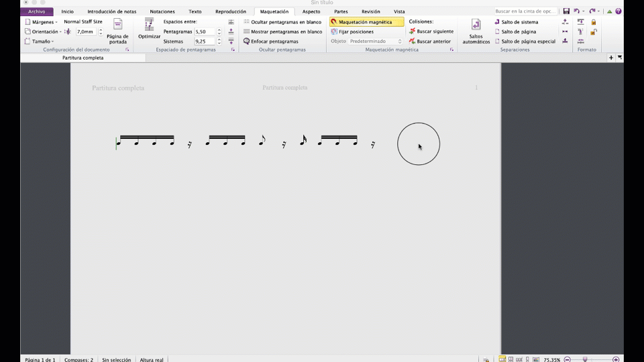644x362 pixels.
Task: Click Buscar anterior collision
Action: (429, 42)
